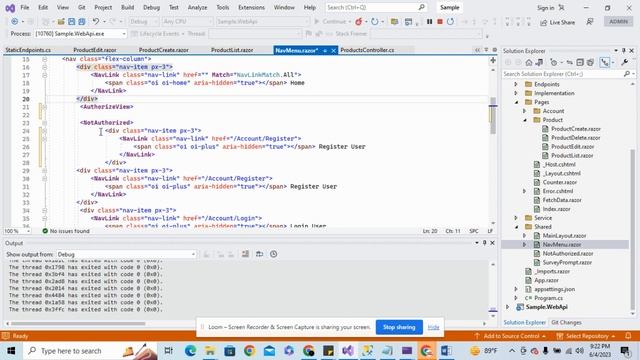Toggle Sync with Active Document in Solution Explorer
This screenshot has width=640, height=360.
(569, 62)
